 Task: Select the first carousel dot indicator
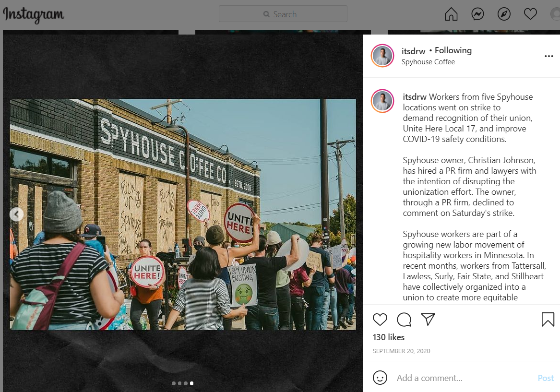coord(174,383)
